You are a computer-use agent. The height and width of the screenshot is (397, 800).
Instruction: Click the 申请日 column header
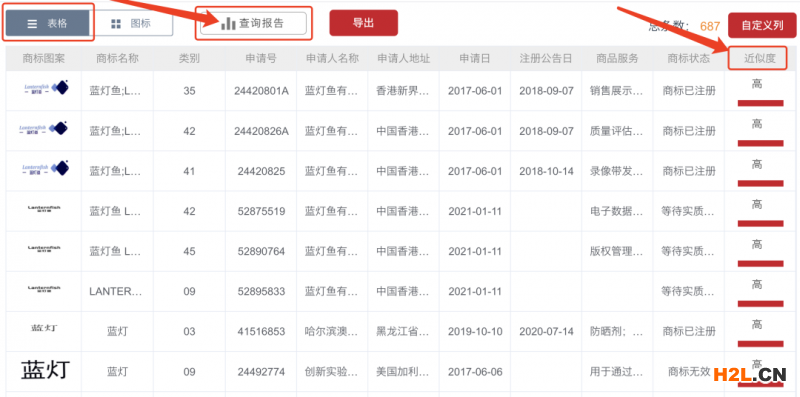click(x=474, y=59)
